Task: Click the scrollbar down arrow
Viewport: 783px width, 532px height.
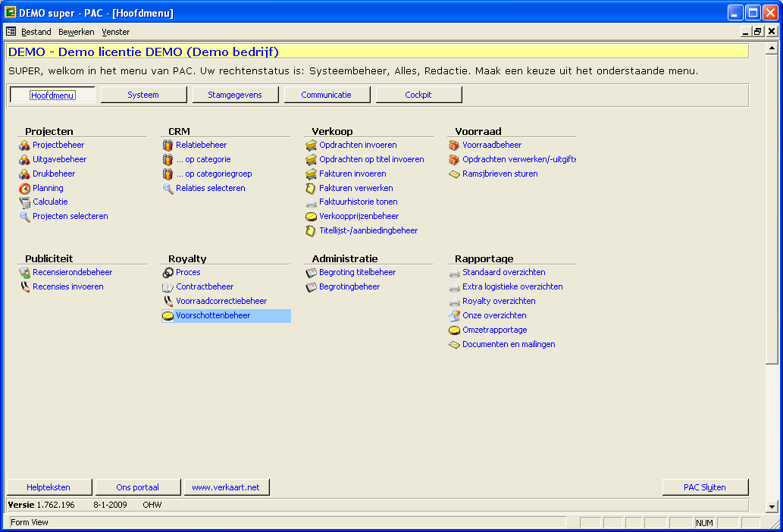Action: 772,506
